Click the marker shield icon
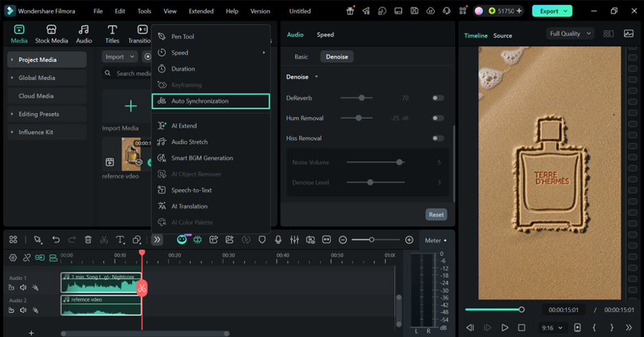The height and width of the screenshot is (337, 644). point(262,240)
